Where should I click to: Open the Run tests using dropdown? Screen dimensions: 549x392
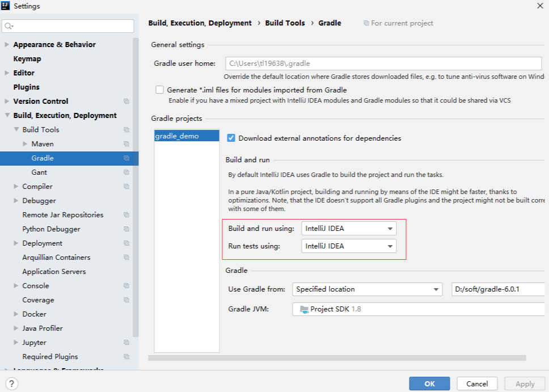[349, 246]
